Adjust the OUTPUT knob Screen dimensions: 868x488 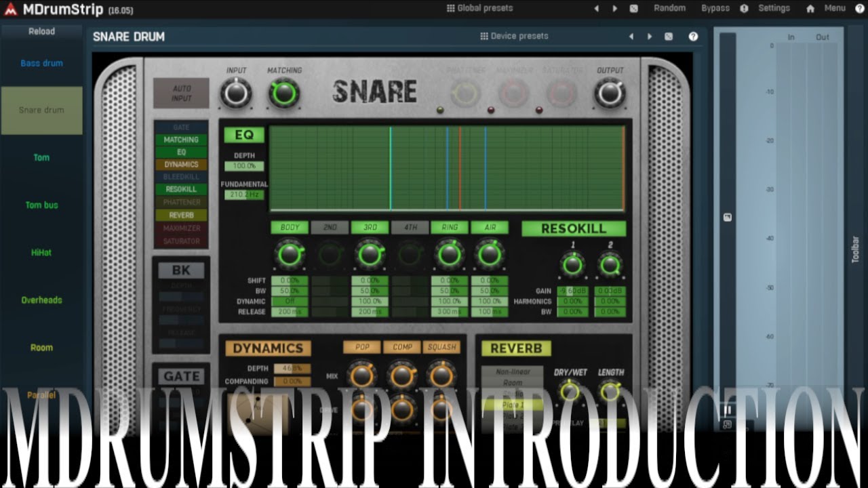click(x=610, y=93)
